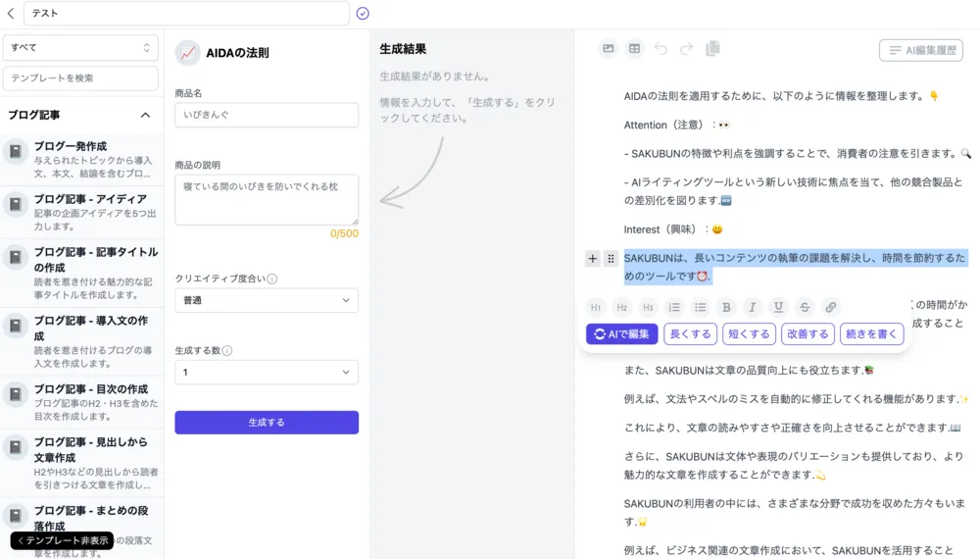Image resolution: width=980 pixels, height=559 pixels.
Task: Open the 普通 creativity dropdown
Action: (267, 300)
